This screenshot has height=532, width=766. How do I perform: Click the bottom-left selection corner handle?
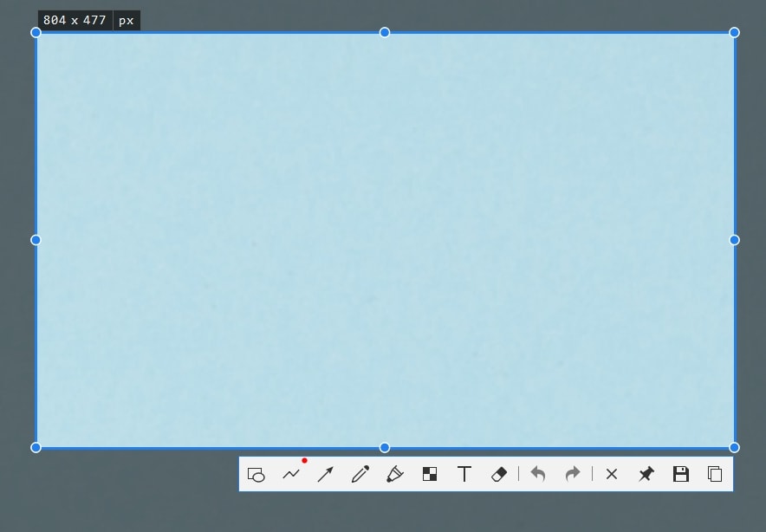[x=36, y=447]
